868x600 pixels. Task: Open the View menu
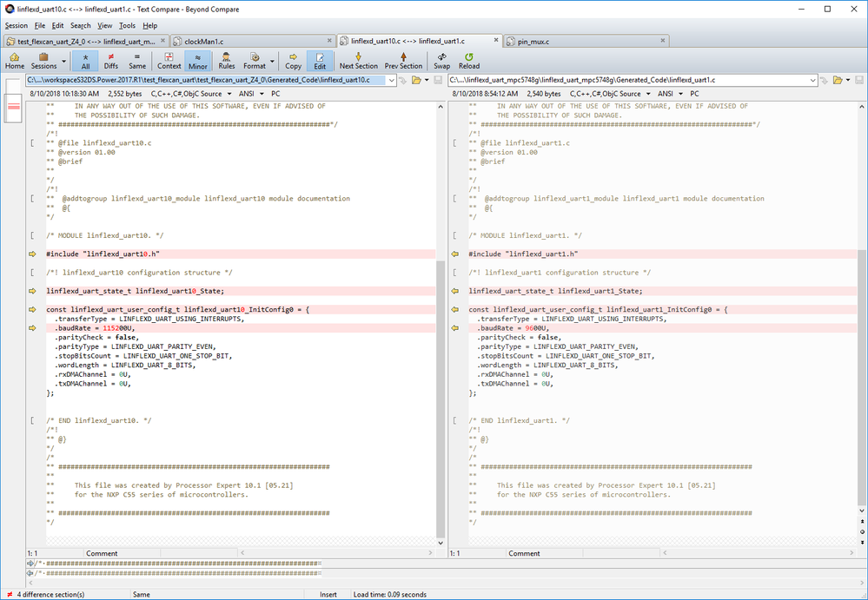pyautogui.click(x=104, y=25)
